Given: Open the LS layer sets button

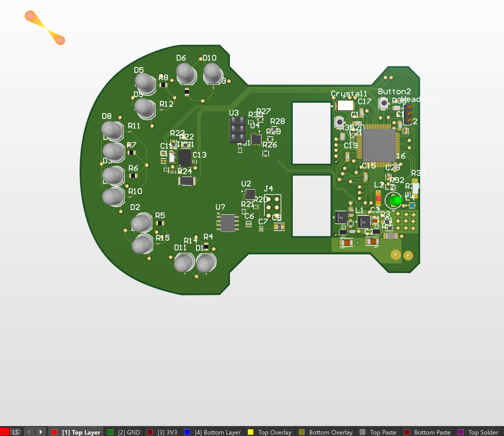Looking at the screenshot, I should 16,432.
